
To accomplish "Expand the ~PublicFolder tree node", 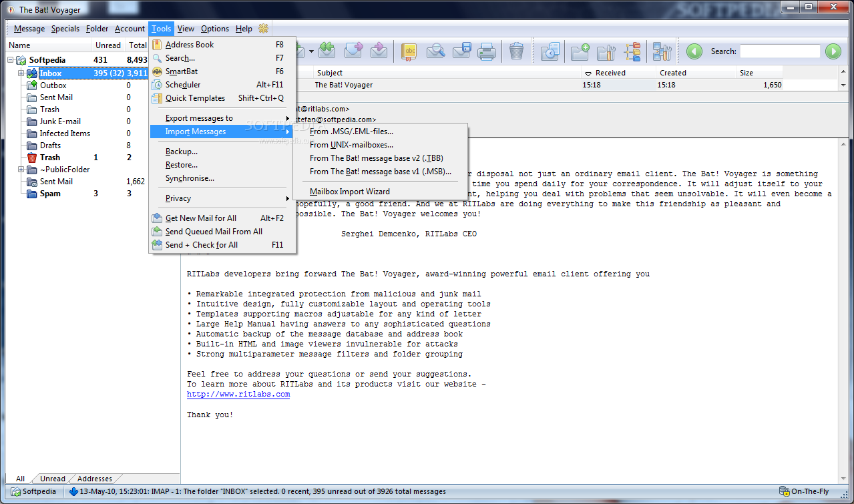I will (x=21, y=170).
